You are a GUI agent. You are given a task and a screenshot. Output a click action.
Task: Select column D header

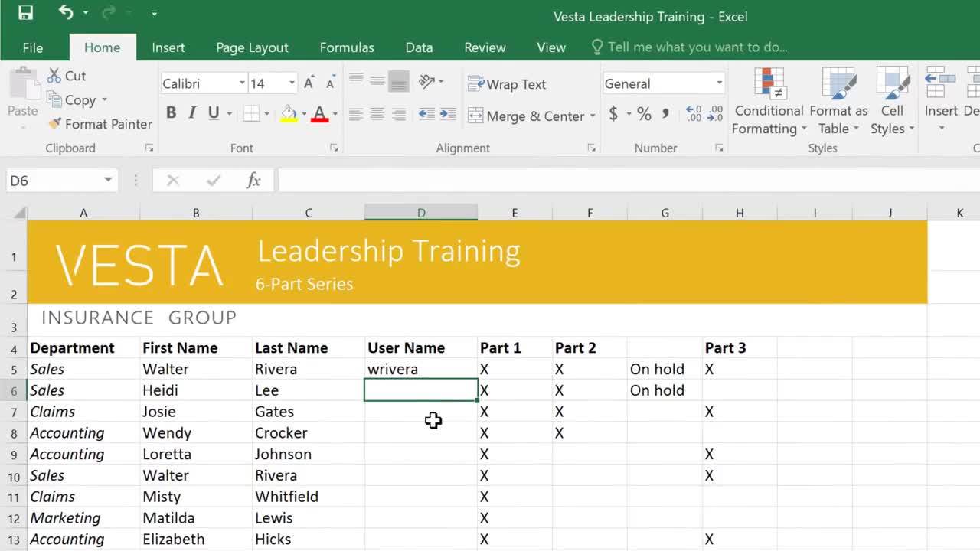click(x=421, y=213)
